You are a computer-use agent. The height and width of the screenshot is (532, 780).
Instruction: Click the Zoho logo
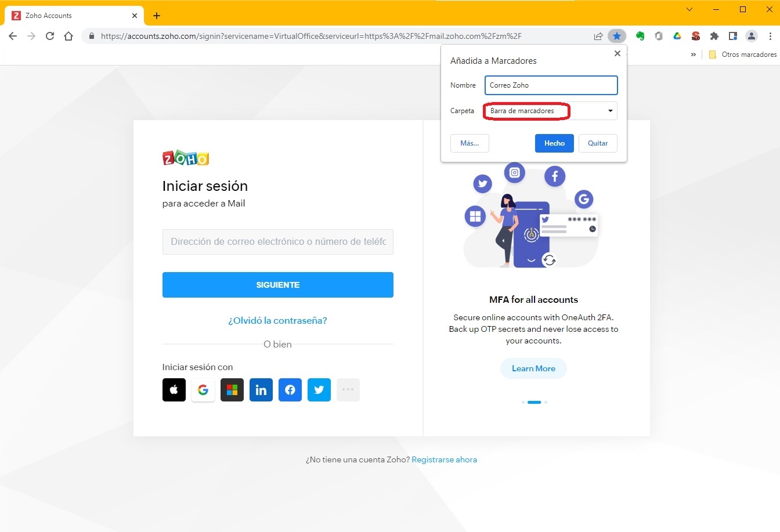[x=186, y=158]
